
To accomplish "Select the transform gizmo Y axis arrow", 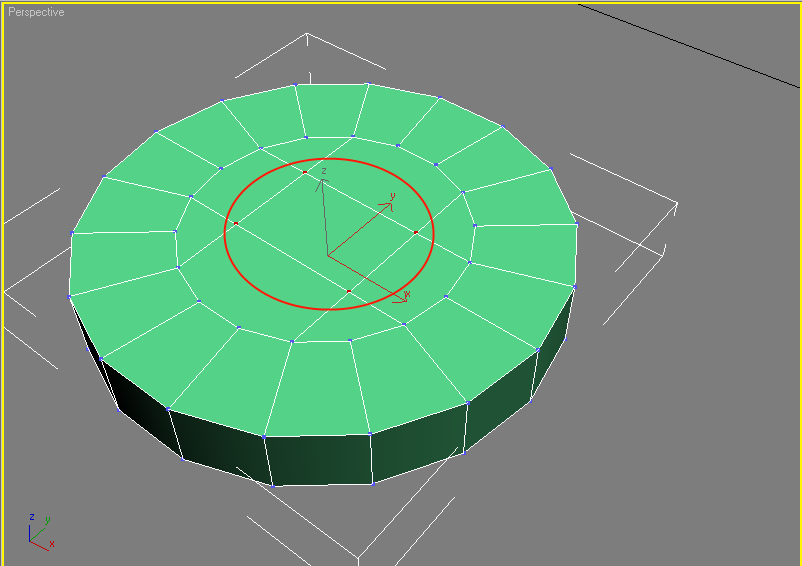I will pyautogui.click(x=361, y=227).
